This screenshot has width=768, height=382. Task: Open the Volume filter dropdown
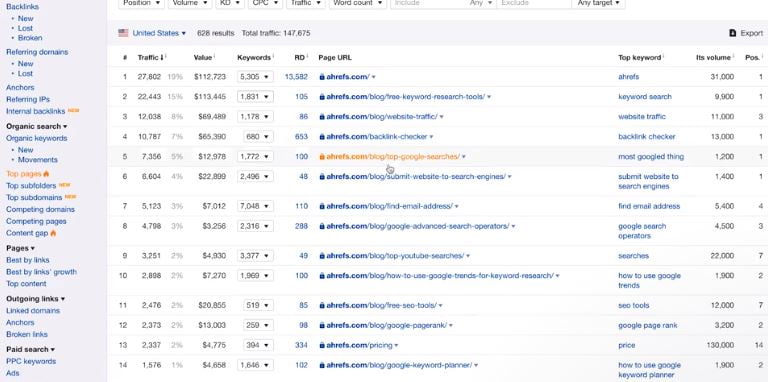click(190, 3)
